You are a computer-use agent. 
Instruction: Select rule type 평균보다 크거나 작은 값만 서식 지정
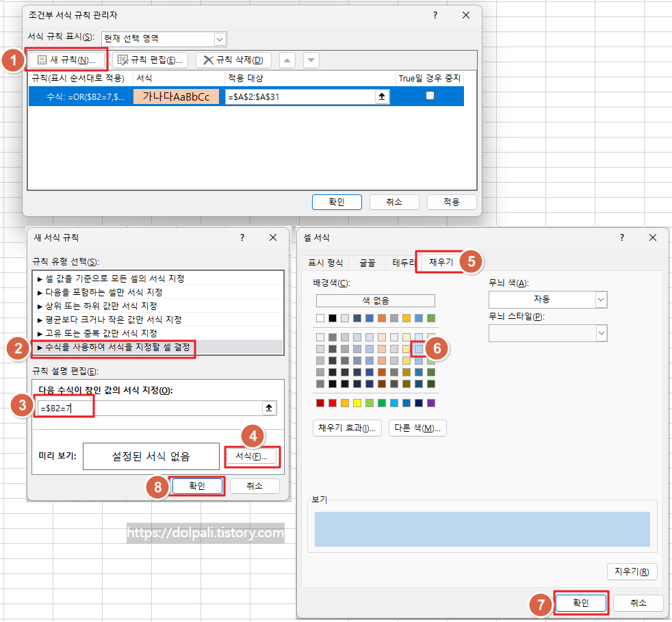(x=157, y=320)
